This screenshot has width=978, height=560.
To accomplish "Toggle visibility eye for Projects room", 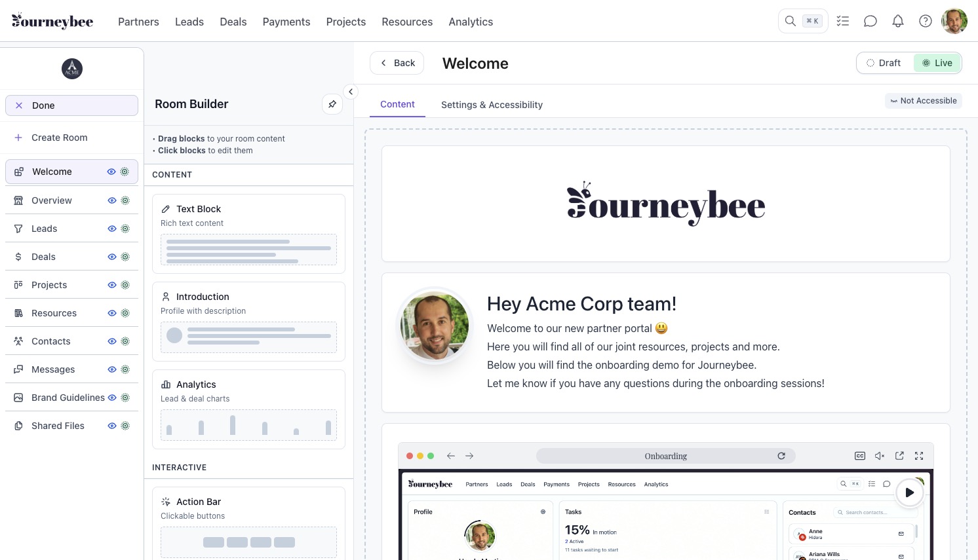I will (112, 285).
